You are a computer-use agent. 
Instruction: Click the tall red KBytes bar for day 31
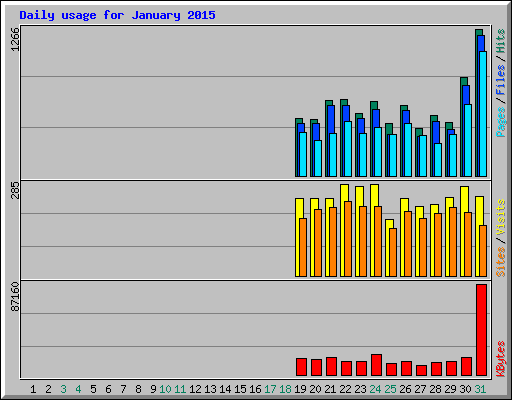481,330
